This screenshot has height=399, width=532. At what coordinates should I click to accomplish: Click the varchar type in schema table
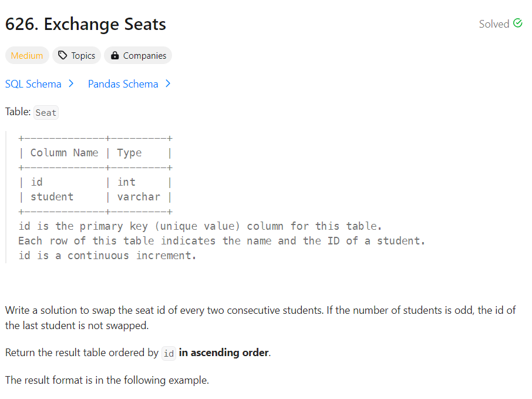click(139, 197)
